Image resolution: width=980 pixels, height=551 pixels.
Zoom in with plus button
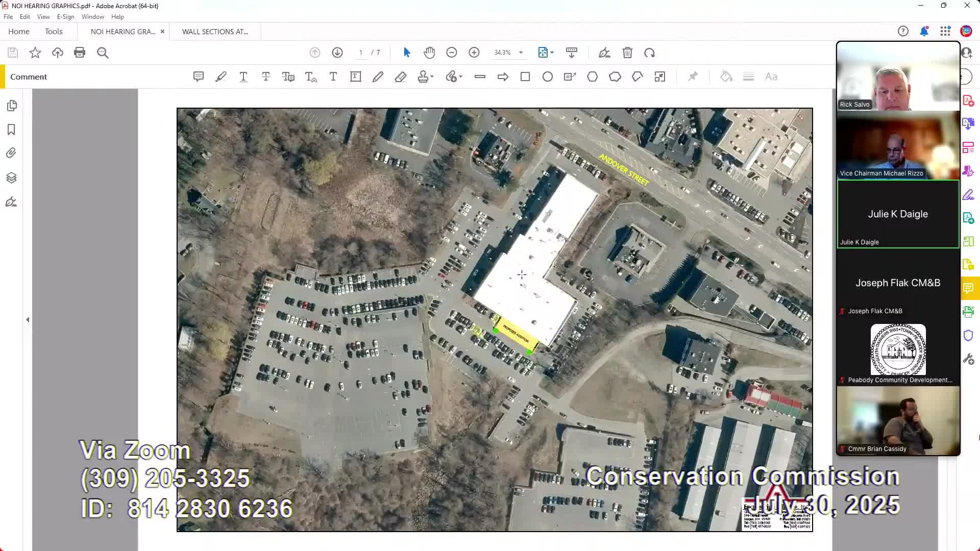coord(474,53)
